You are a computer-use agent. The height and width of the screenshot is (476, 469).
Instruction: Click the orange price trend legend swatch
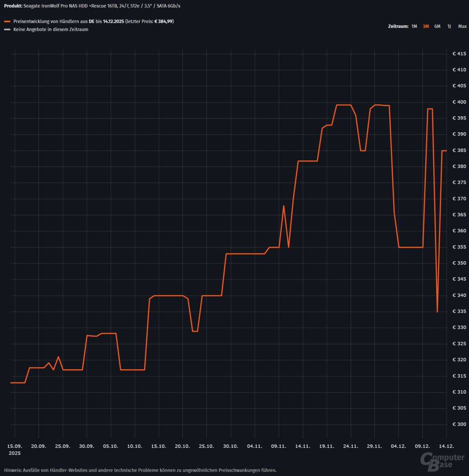click(7, 22)
